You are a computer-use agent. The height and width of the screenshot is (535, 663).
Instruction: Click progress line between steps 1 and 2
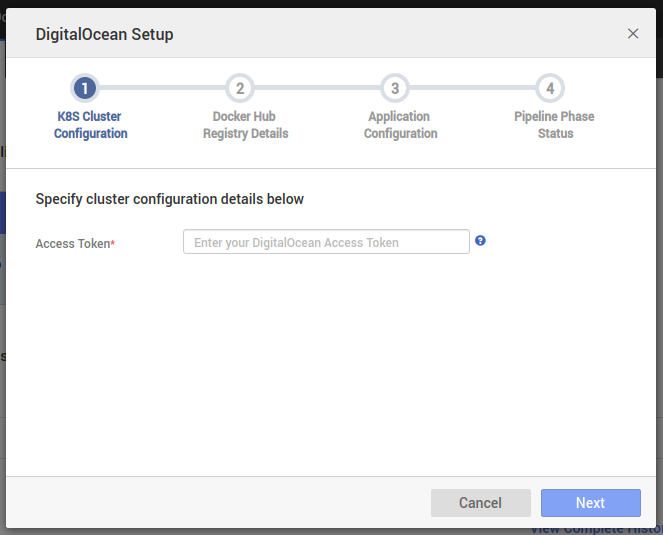coord(163,88)
